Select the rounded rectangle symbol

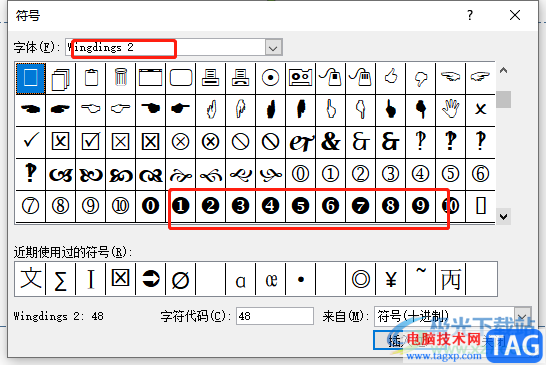click(180, 79)
